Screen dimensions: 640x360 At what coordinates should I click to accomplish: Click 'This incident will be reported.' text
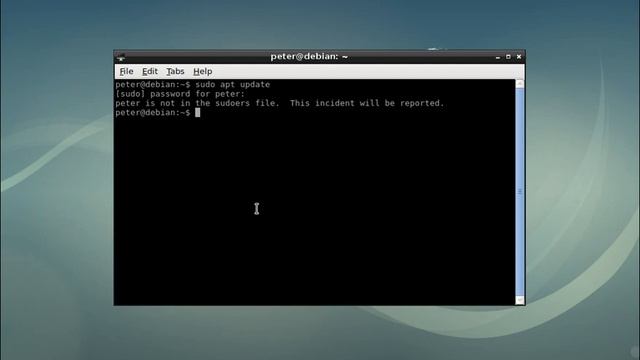coord(367,103)
